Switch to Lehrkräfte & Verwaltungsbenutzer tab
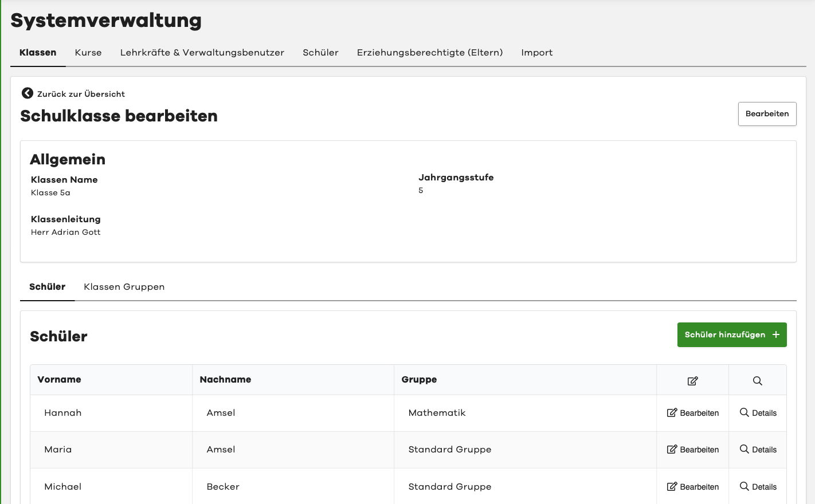Viewport: 815px width, 504px height. tap(202, 53)
